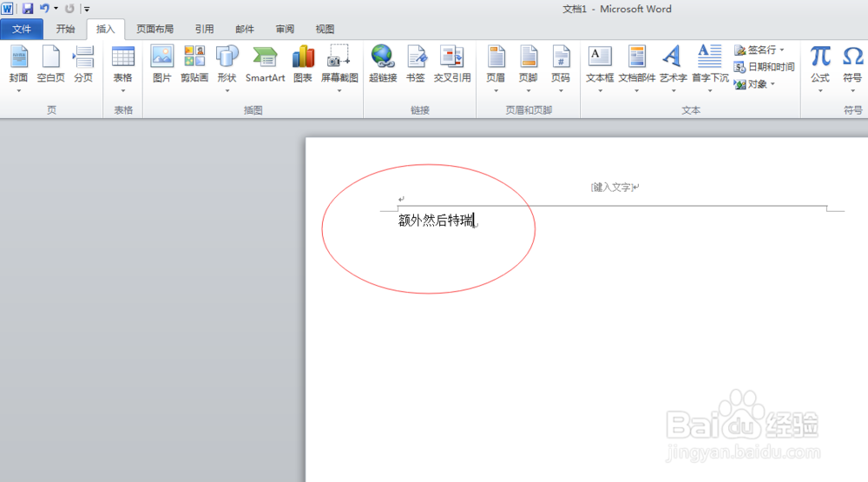868x482 pixels.
Task: Expand the shapes (形状) dropdown arrow
Action: click(x=227, y=91)
